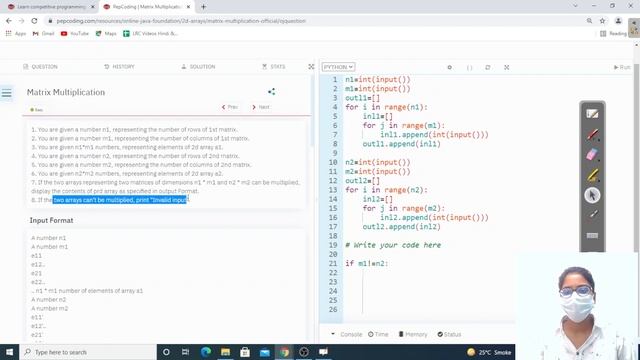Click the 'Matrix Multiplication' title

66,92
